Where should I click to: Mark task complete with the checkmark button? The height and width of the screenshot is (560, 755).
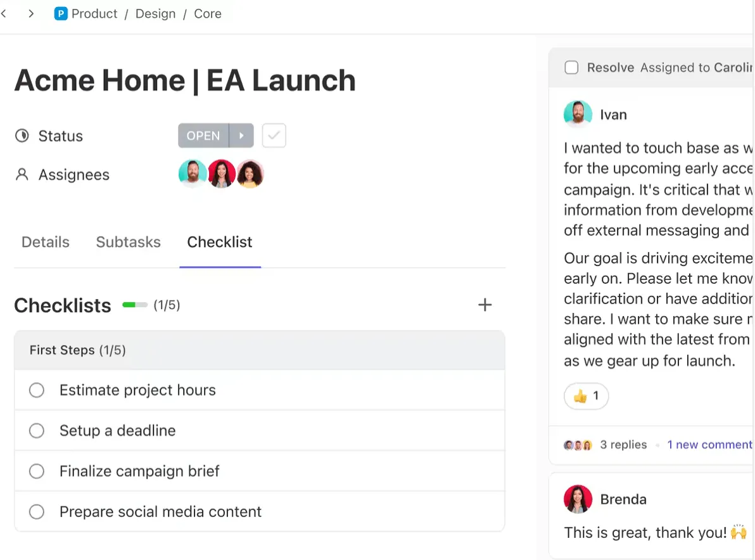point(274,136)
